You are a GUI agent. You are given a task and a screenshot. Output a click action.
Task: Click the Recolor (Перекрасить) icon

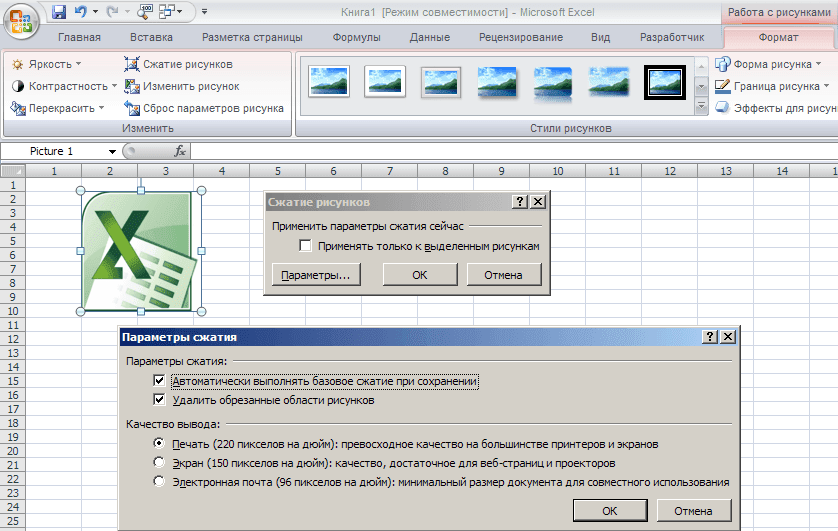pyautogui.click(x=18, y=108)
